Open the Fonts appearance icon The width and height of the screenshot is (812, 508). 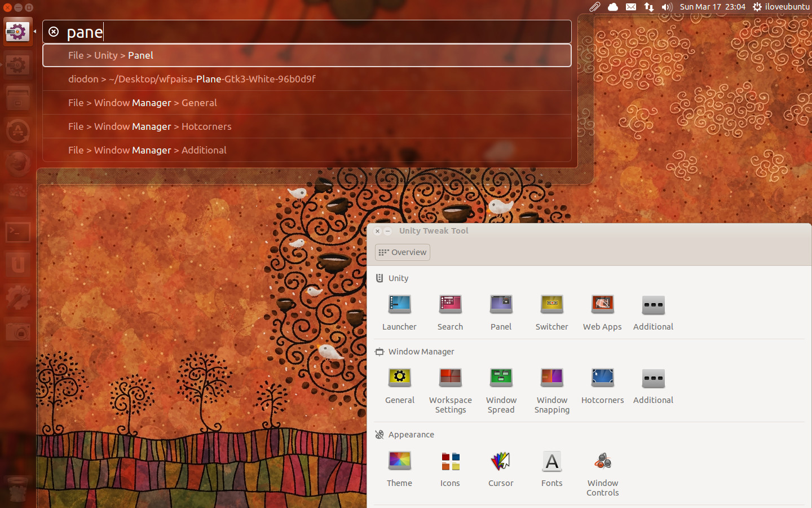[551, 462]
